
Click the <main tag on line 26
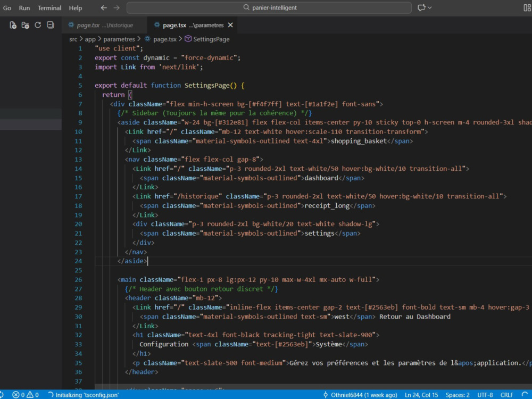tap(127, 280)
